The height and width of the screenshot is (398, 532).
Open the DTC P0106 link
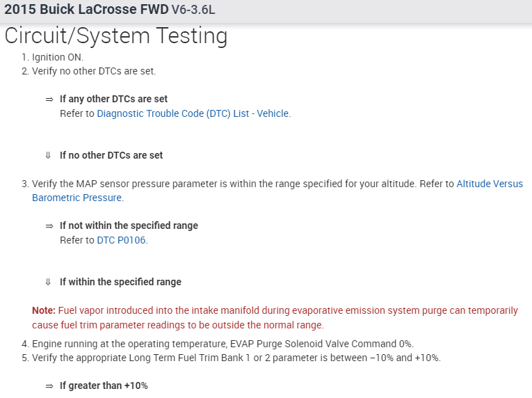pos(122,240)
